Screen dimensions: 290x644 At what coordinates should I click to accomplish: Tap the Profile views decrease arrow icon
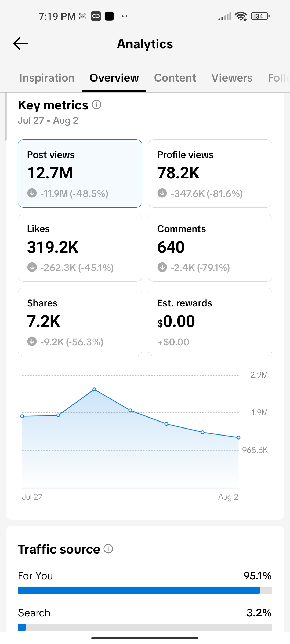coord(162,193)
